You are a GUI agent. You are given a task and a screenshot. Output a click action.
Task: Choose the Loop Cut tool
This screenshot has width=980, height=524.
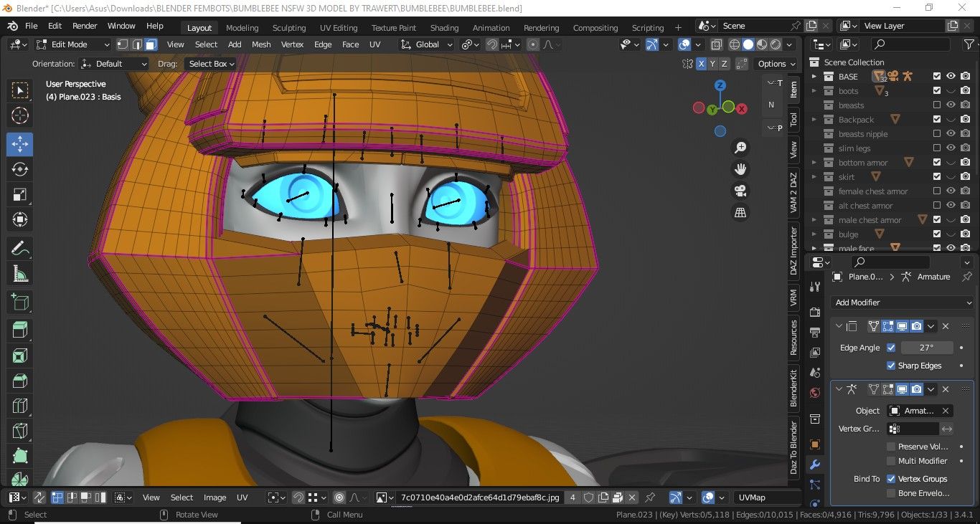tap(20, 407)
